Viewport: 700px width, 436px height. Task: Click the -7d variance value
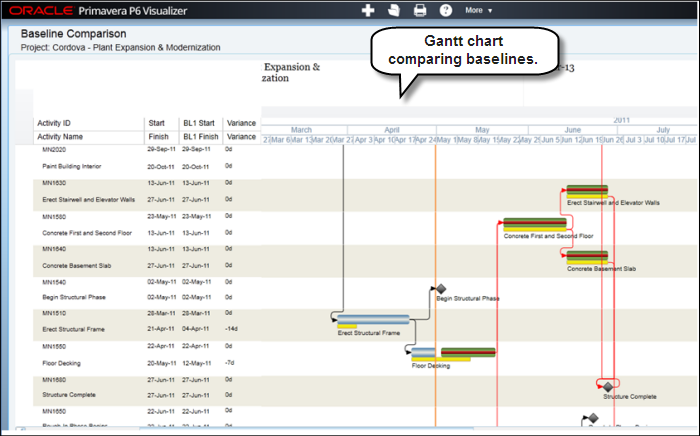coord(229,363)
